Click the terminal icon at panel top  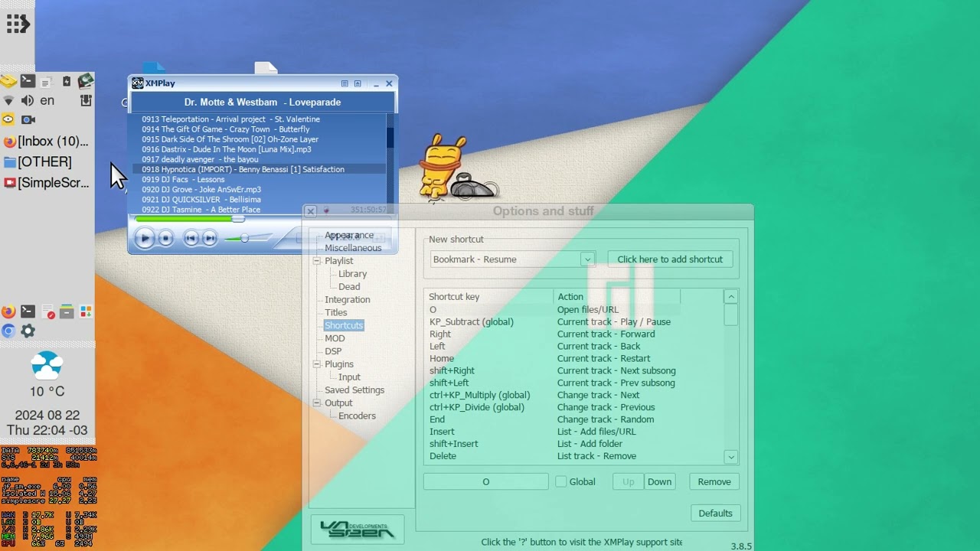pyautogui.click(x=28, y=80)
